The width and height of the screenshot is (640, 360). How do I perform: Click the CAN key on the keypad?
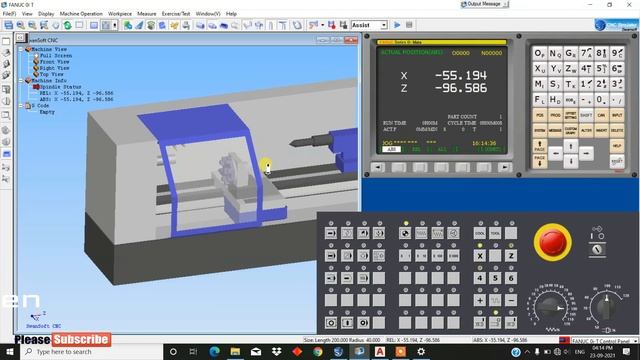tap(602, 116)
